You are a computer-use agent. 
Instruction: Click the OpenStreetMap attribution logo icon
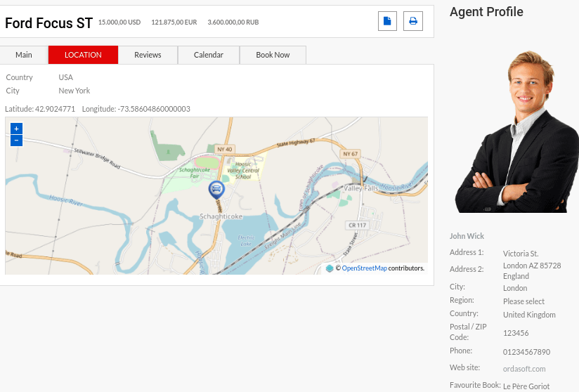330,268
